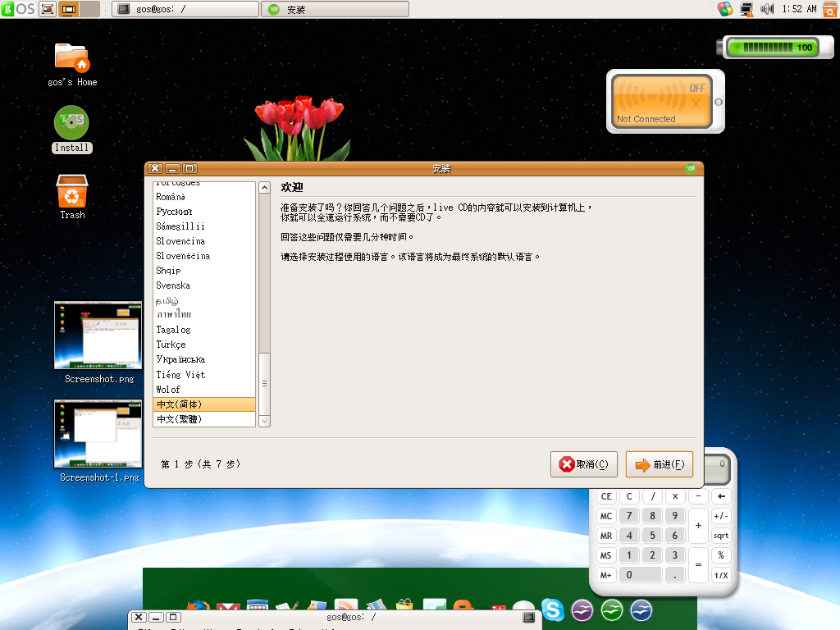Select the Screenshot.png desktop thumbnail
Image resolution: width=840 pixels, height=630 pixels.
(x=98, y=343)
